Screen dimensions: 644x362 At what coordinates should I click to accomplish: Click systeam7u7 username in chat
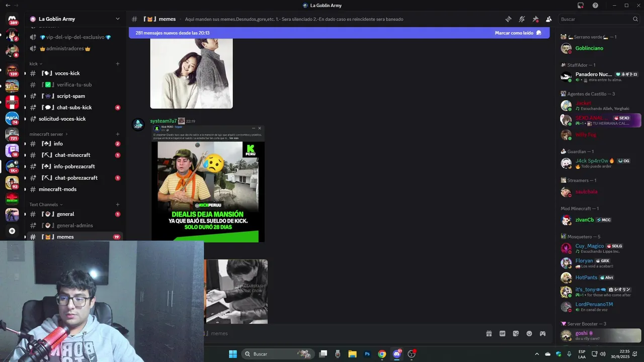point(164,121)
